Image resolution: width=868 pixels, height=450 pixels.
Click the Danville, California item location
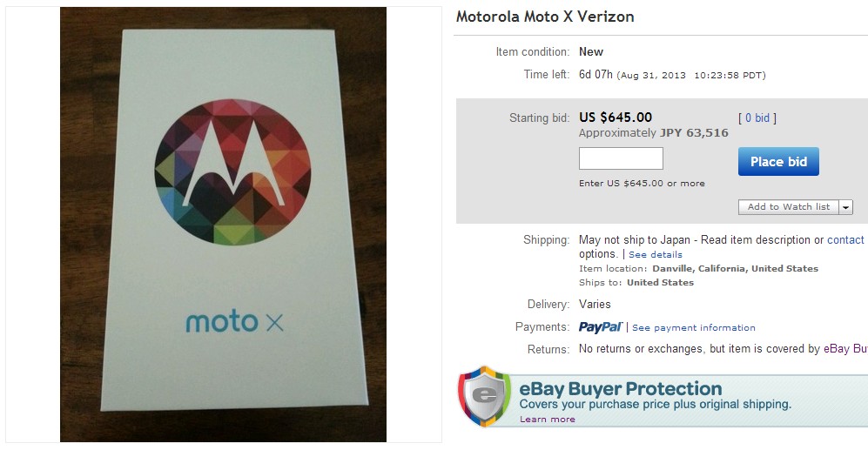coord(736,269)
